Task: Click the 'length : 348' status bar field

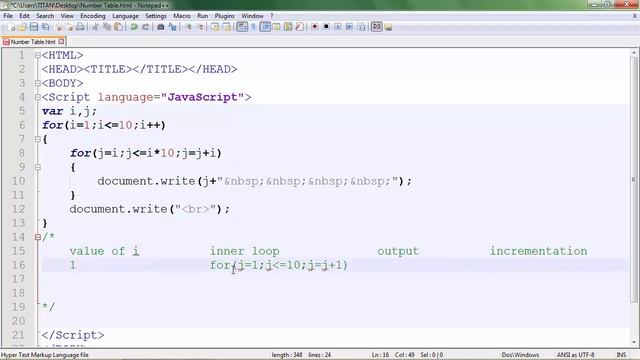Action: [287, 355]
